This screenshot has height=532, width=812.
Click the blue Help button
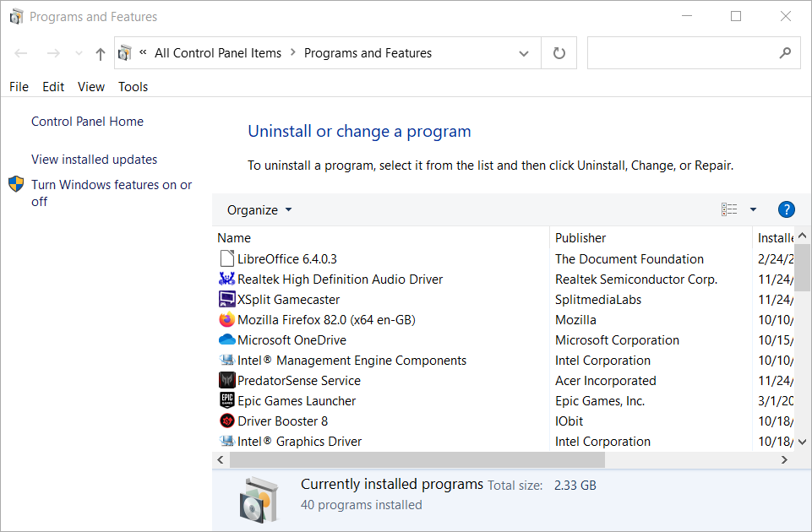(786, 209)
